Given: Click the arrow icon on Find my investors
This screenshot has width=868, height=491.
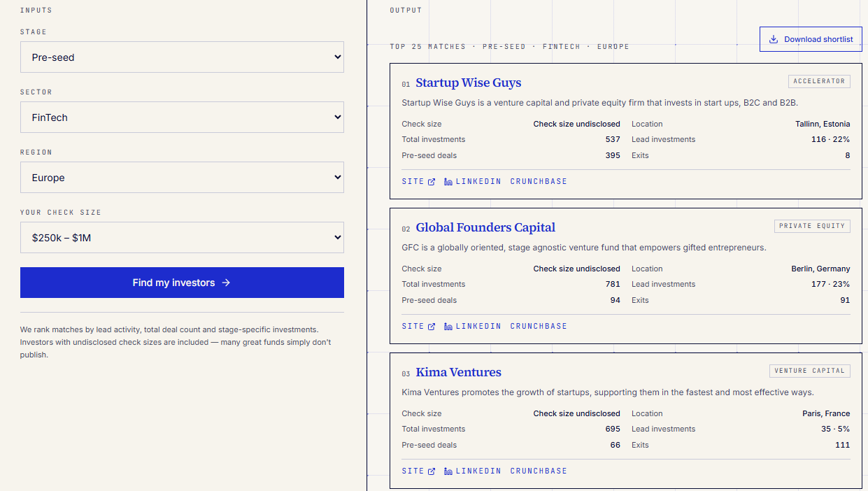Looking at the screenshot, I should (226, 283).
